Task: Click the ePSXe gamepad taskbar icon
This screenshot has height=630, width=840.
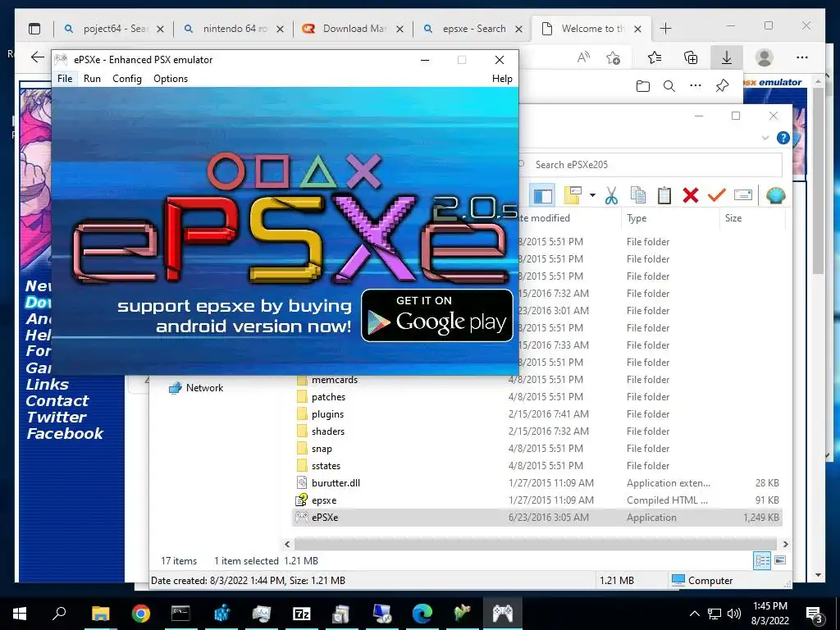Action: coord(503,613)
